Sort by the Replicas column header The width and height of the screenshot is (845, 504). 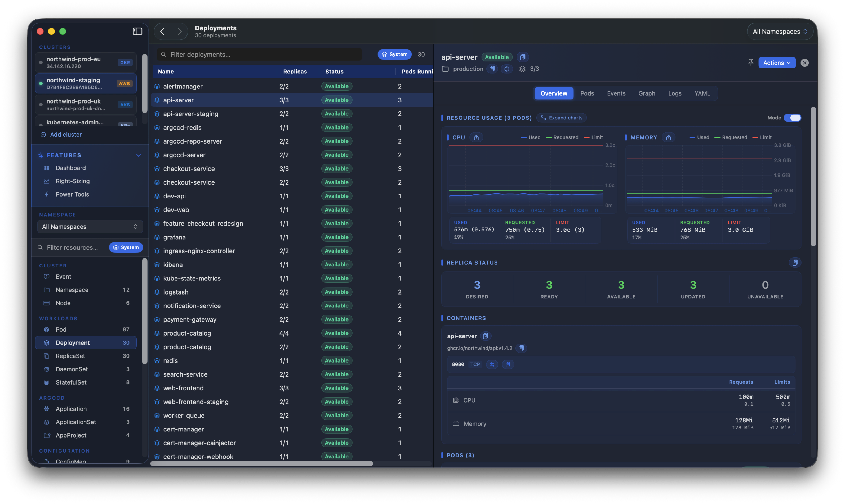[x=295, y=72]
